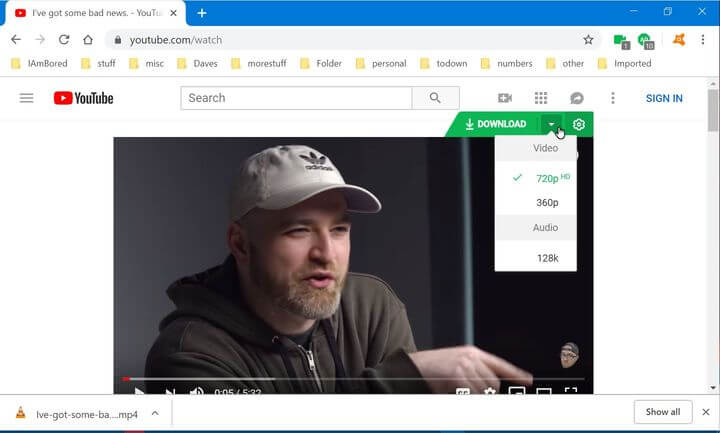This screenshot has width=720, height=433.
Task: Open the stuff bookmarks folder
Action: click(x=98, y=63)
